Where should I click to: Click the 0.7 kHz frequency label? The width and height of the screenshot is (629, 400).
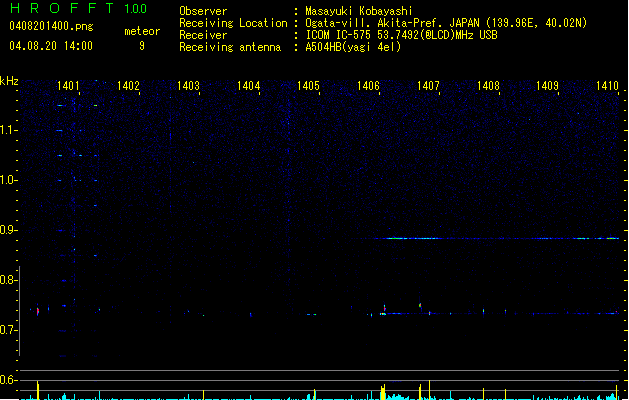[x=8, y=330]
